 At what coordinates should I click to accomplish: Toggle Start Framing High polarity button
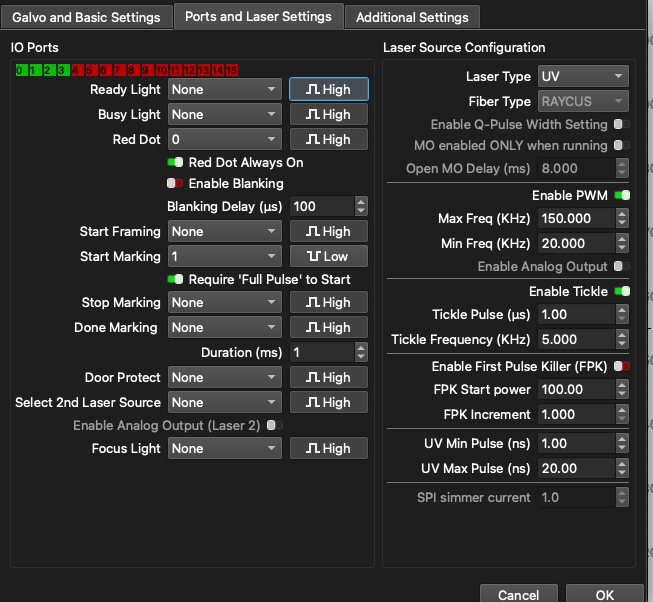coord(328,231)
